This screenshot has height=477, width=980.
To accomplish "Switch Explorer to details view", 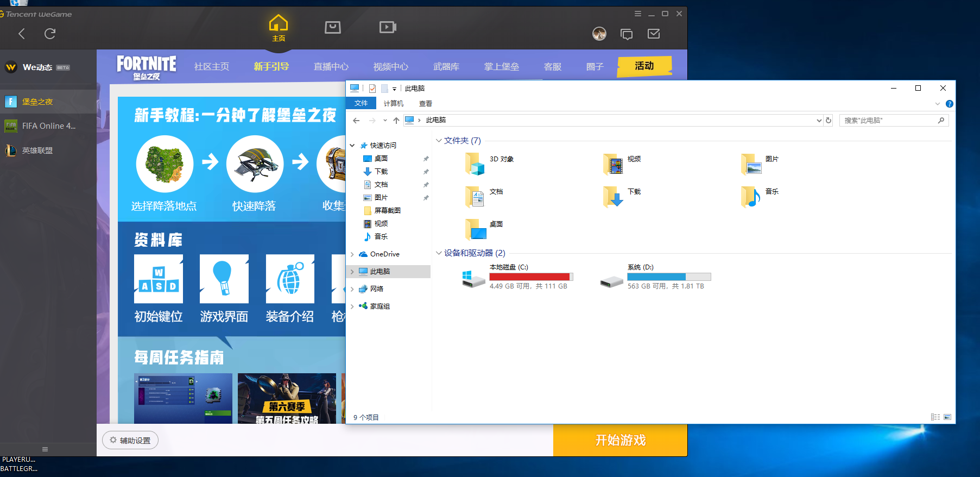I will (x=935, y=417).
